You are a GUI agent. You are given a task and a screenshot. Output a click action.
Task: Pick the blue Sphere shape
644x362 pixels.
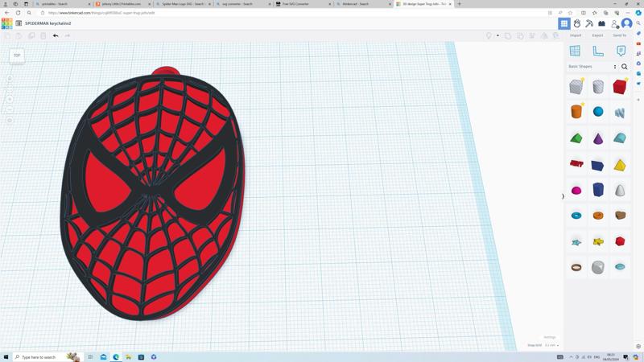(x=598, y=111)
